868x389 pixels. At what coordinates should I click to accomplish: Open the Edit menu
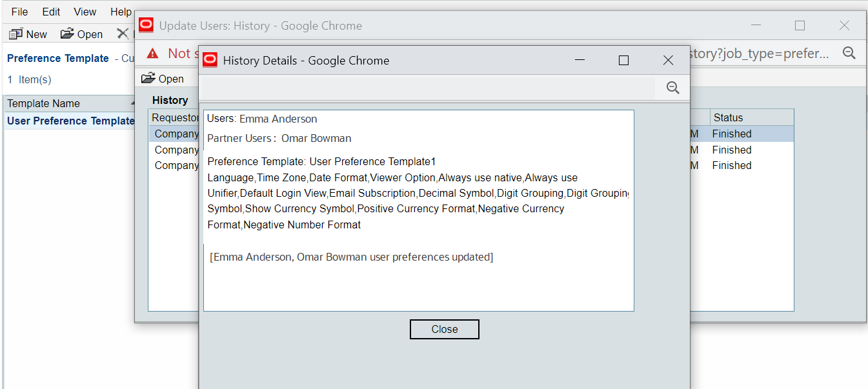click(x=51, y=12)
